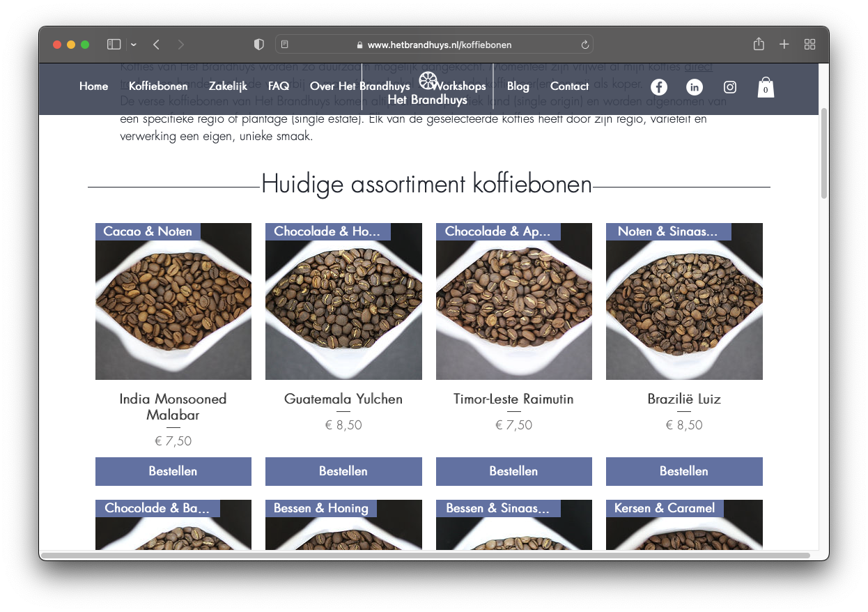Click the Brazilië Luiz title

(x=684, y=399)
